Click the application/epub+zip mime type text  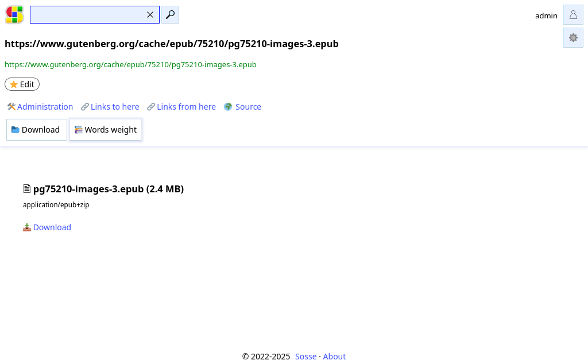point(56,205)
